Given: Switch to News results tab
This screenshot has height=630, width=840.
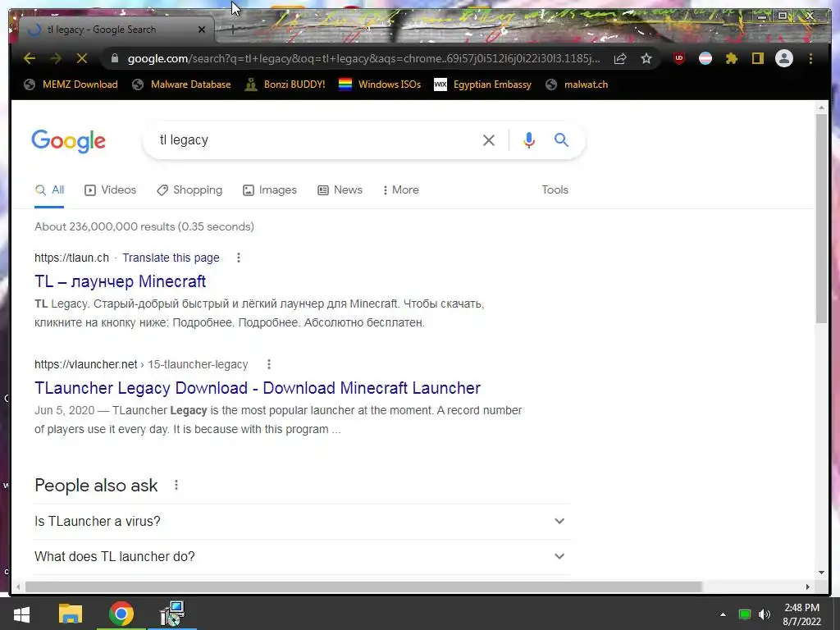Looking at the screenshot, I should coord(340,189).
